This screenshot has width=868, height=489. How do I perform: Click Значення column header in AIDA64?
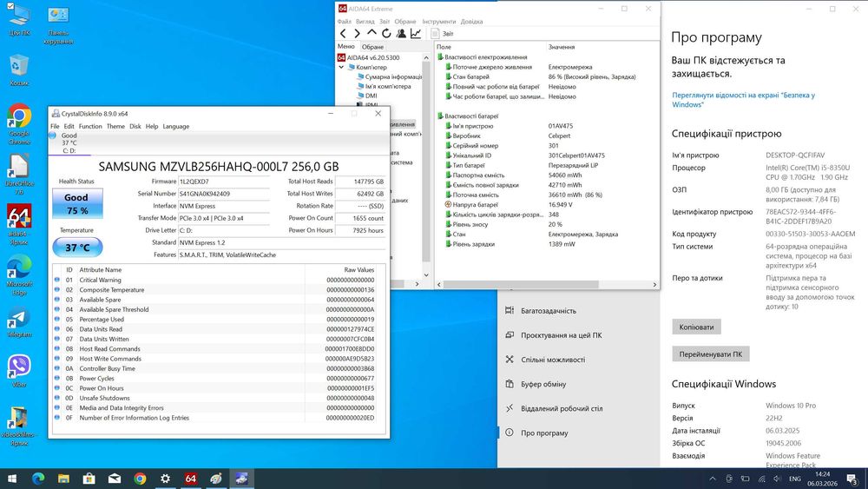coord(562,47)
